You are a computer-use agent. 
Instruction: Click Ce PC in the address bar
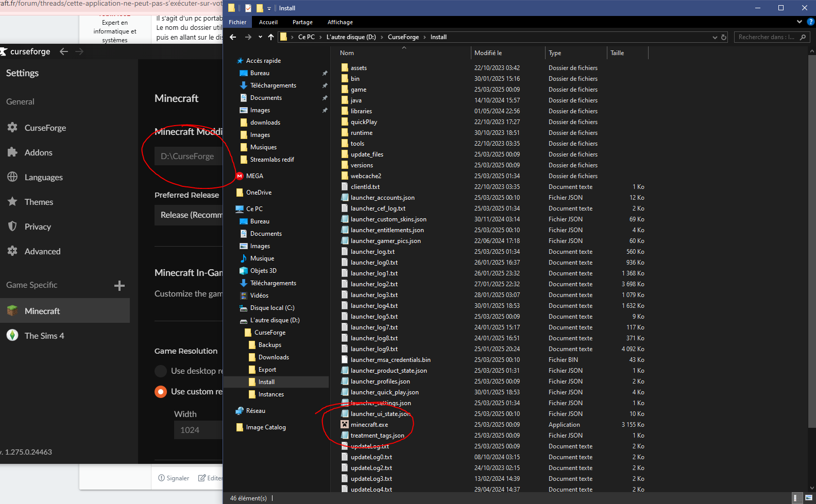point(307,37)
